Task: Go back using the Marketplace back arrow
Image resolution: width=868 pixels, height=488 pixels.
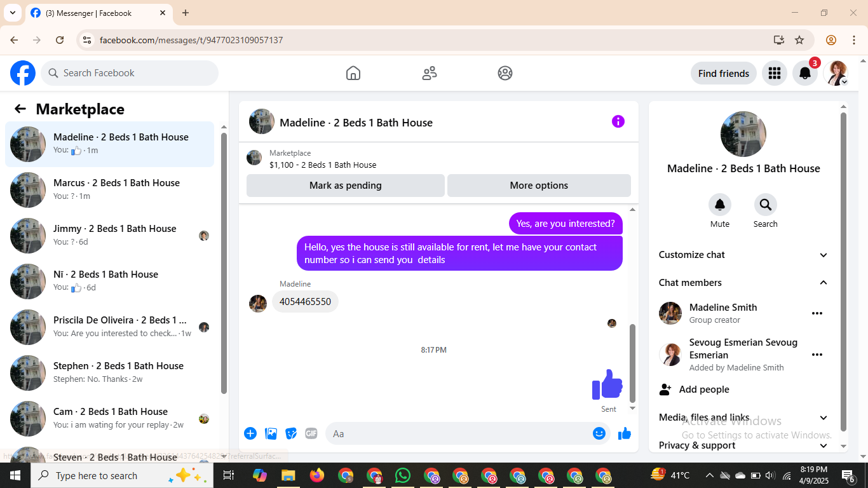Action: click(x=20, y=109)
